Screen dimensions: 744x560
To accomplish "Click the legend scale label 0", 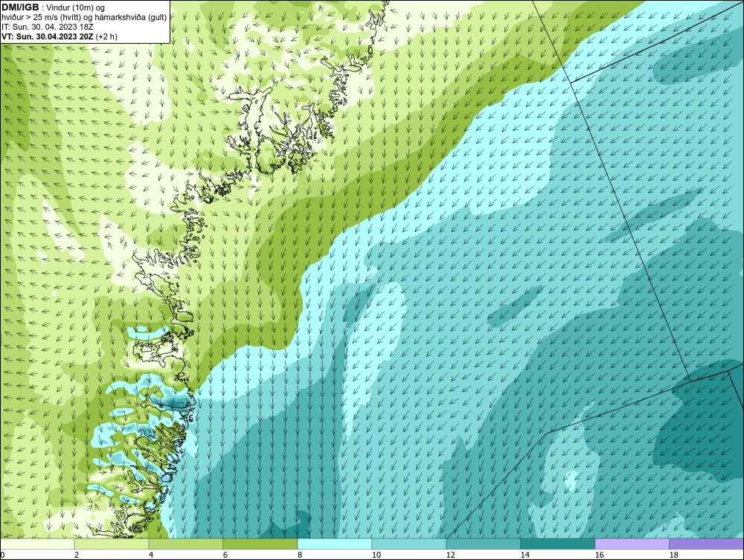I will click(x=2, y=555).
